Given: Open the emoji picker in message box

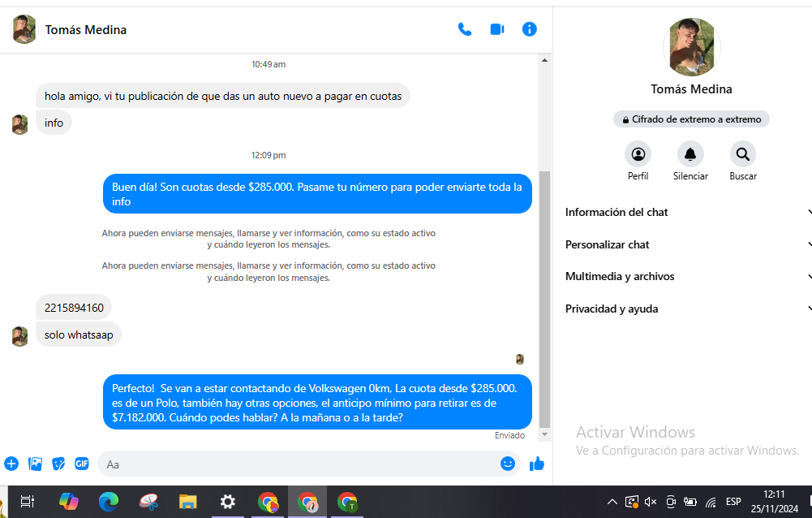Looking at the screenshot, I should coord(508,464).
